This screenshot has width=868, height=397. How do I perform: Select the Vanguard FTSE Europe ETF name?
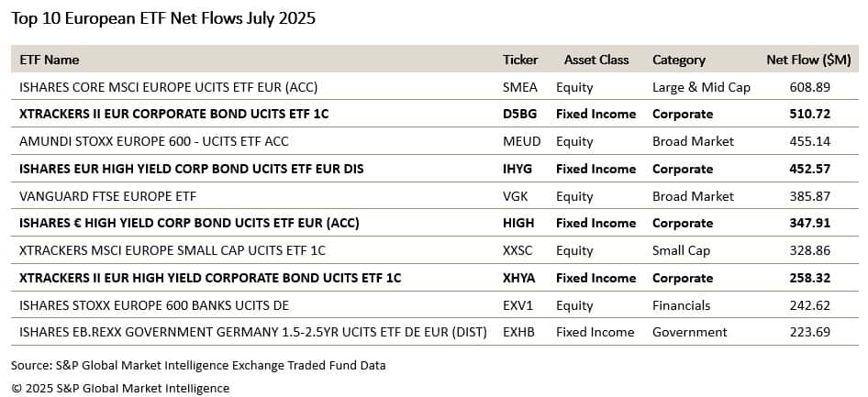pos(108,196)
